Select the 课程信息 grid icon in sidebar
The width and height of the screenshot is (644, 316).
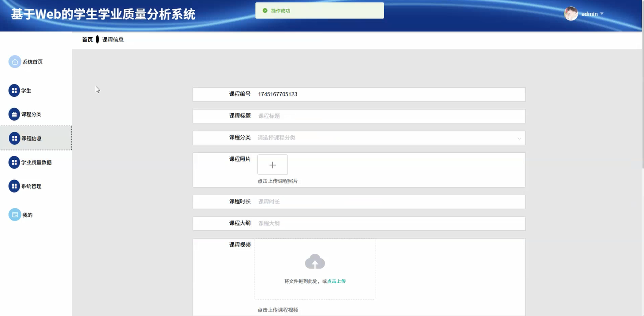coord(13,138)
